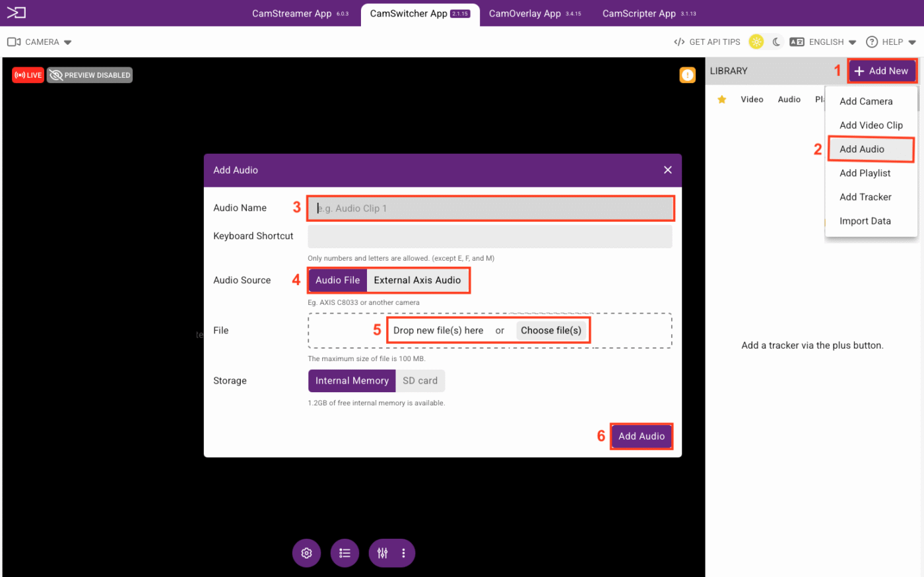The width and height of the screenshot is (924, 577).
Task: Switch to the CamOverlay App tab
Action: click(534, 13)
